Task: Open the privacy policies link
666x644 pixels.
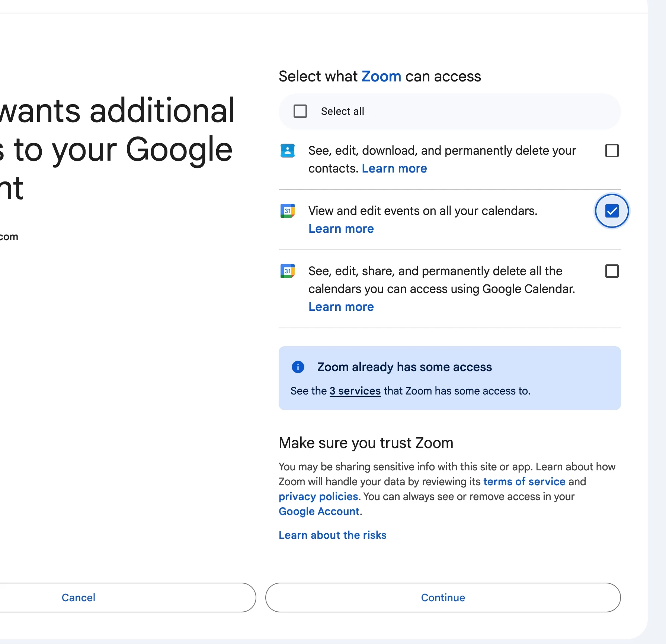Action: [x=318, y=496]
